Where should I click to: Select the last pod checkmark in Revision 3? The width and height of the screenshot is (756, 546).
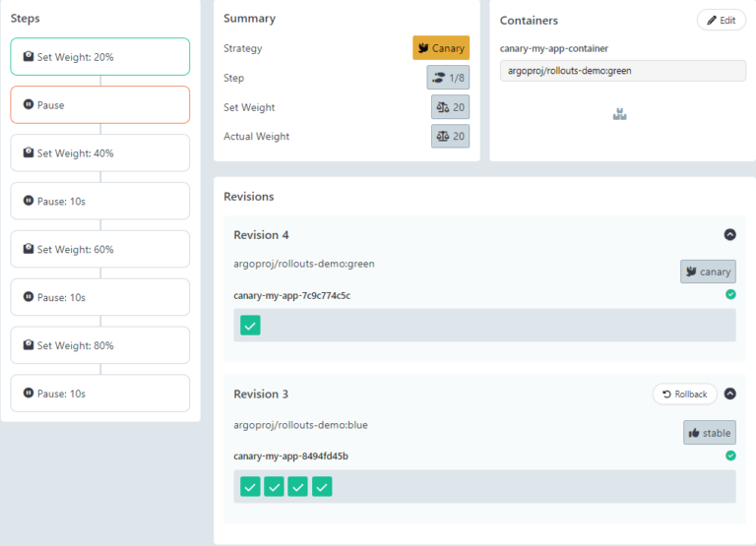point(322,486)
